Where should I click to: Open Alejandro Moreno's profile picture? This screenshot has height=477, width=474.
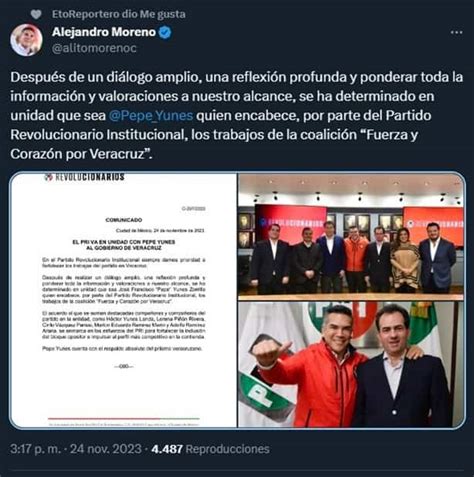pyautogui.click(x=26, y=40)
